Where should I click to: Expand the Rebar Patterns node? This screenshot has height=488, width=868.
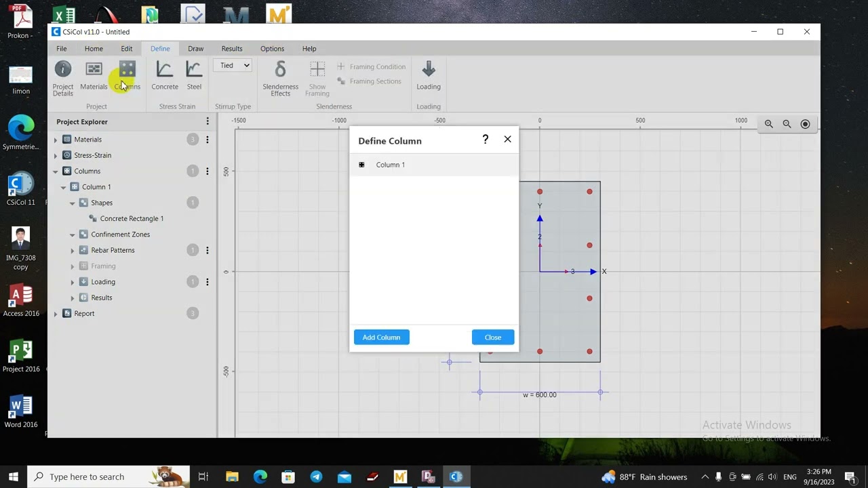73,250
